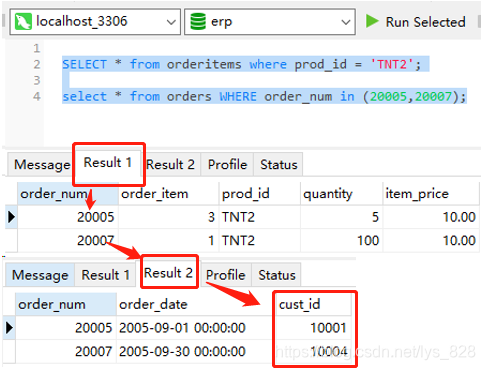485x370 pixels.
Task: Select the Result 2 tab in lower result panel
Action: click(x=168, y=273)
